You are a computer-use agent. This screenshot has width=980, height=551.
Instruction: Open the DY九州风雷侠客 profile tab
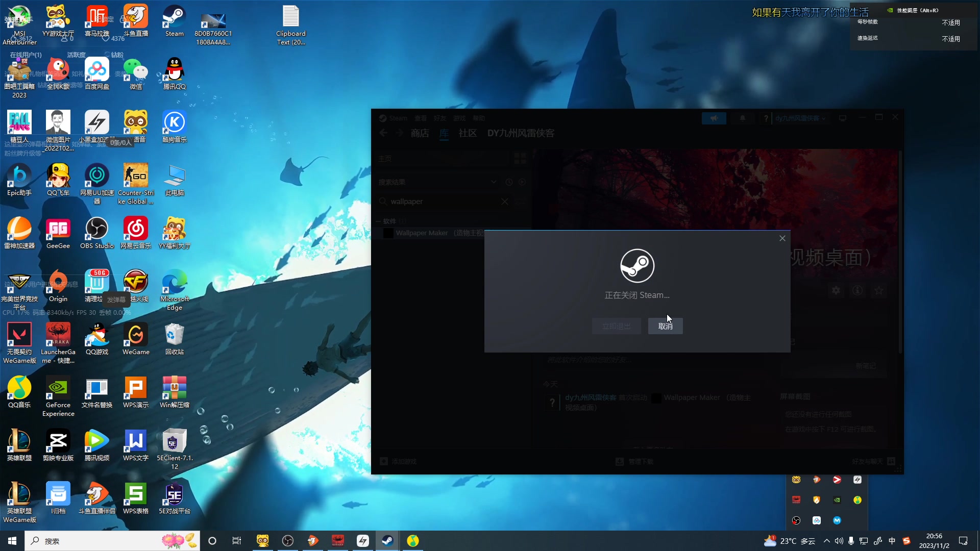(x=521, y=133)
